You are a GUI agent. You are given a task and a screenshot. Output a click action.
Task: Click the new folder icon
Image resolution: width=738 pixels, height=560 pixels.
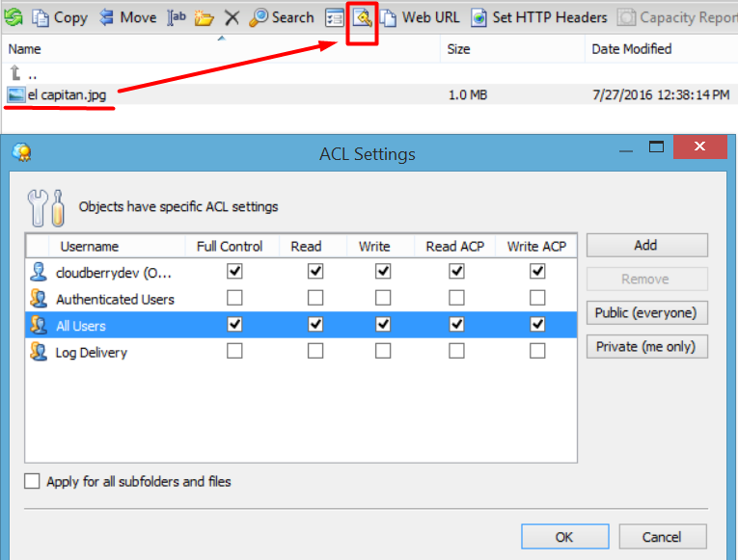click(x=204, y=17)
